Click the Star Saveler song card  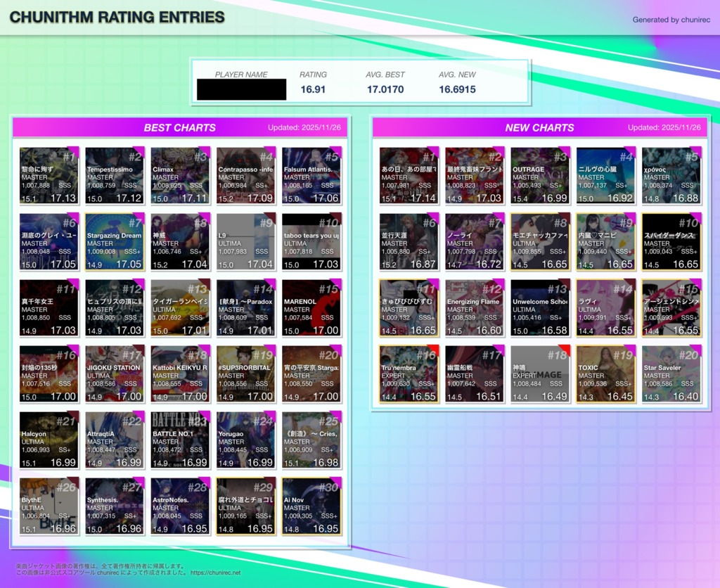click(671, 374)
